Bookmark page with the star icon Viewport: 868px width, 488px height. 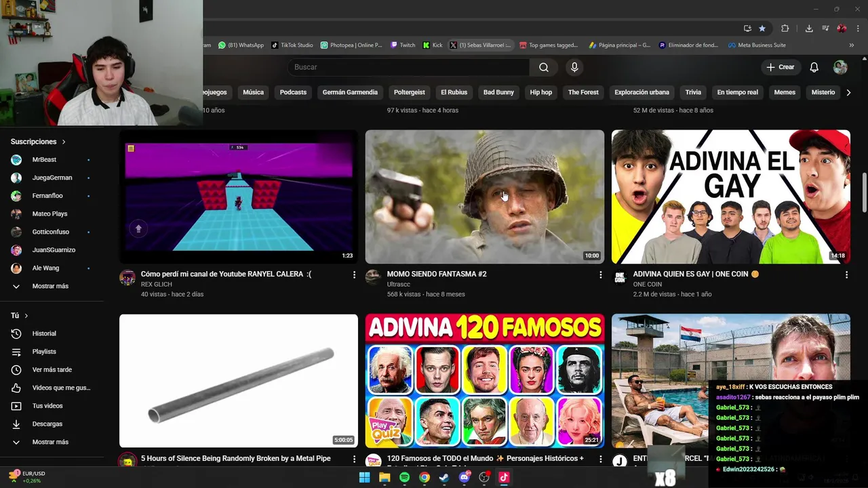click(x=762, y=28)
